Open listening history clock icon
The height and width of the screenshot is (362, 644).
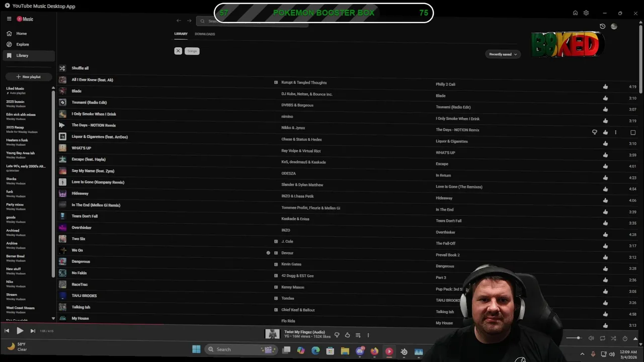(603, 26)
